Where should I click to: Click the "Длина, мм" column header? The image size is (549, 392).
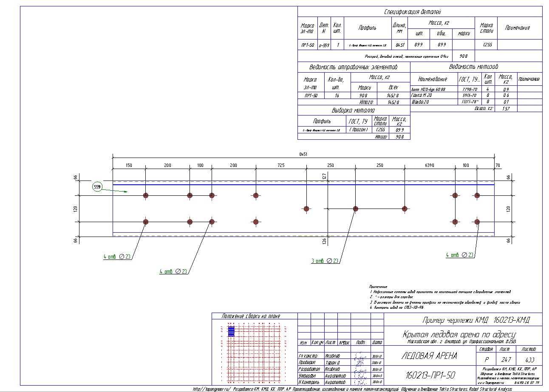tap(399, 28)
